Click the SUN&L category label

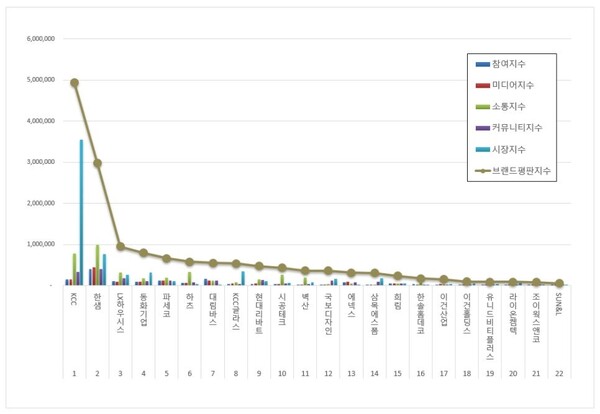click(x=559, y=303)
